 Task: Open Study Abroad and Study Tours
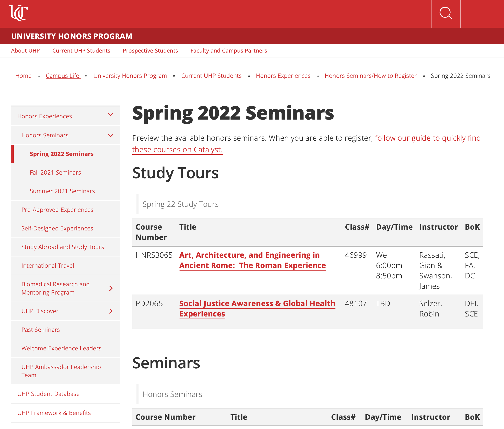coord(63,247)
